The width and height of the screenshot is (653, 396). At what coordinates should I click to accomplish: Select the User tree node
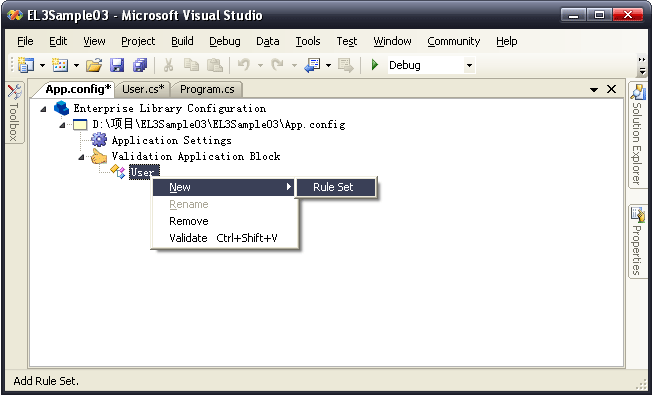144,172
